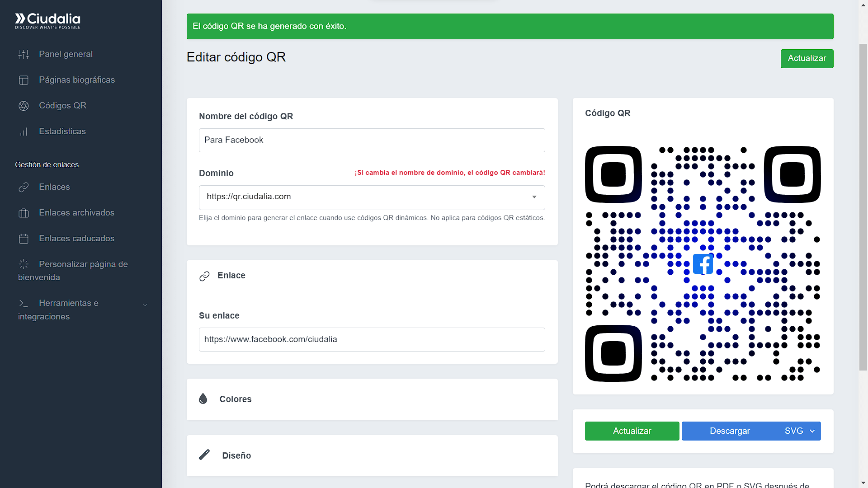Select the Enlaces chain-link icon

24,187
